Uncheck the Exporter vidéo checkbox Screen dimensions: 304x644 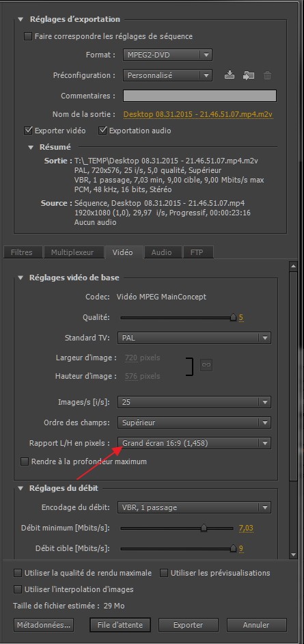pyautogui.click(x=28, y=131)
